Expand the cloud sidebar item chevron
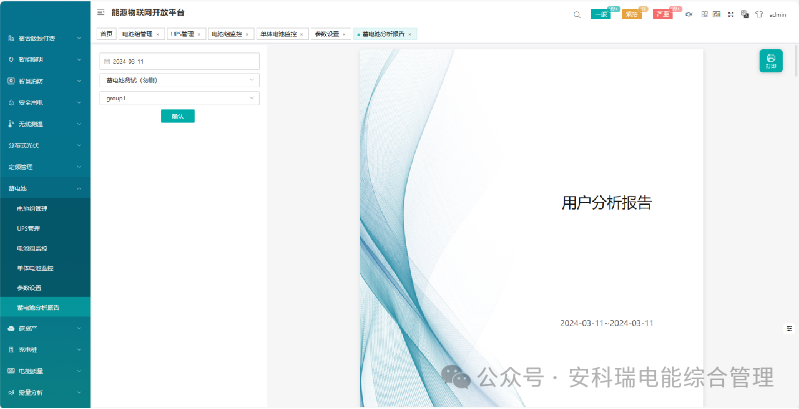799x409 pixels. click(x=79, y=329)
